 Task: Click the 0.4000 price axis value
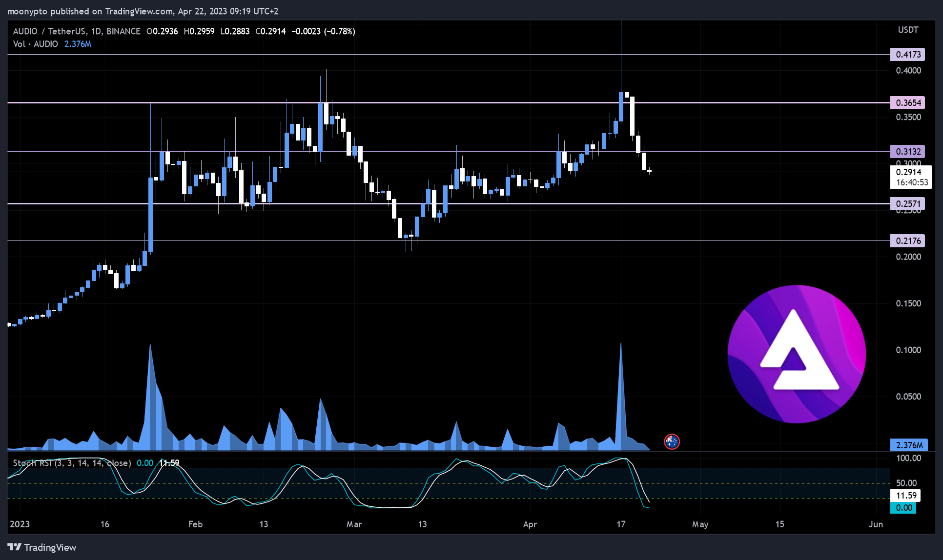tap(908, 70)
